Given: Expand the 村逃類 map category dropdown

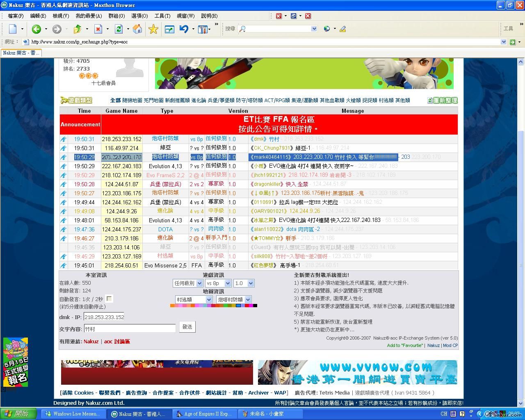Looking at the screenshot, I should (194, 300).
